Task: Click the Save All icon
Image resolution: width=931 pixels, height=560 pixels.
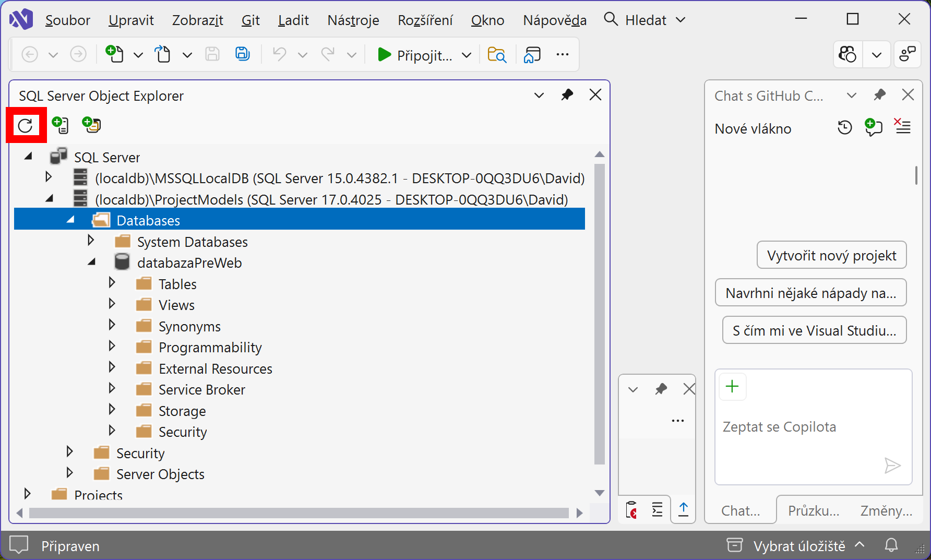Action: (243, 54)
